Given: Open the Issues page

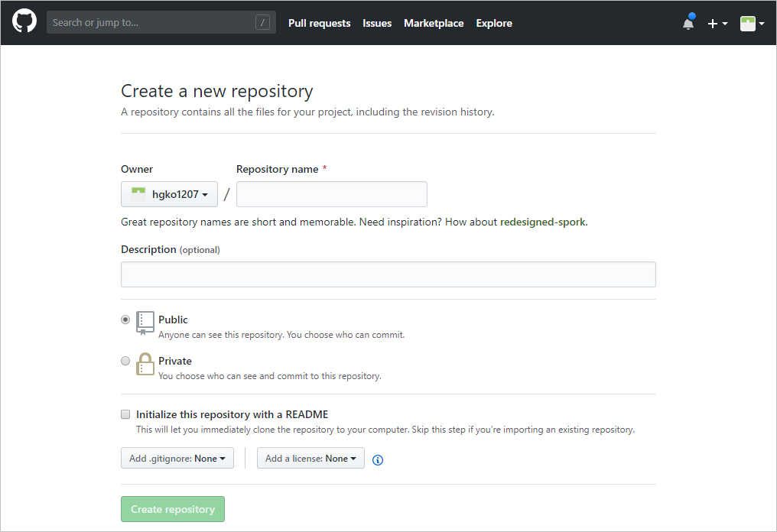Looking at the screenshot, I should [x=377, y=23].
